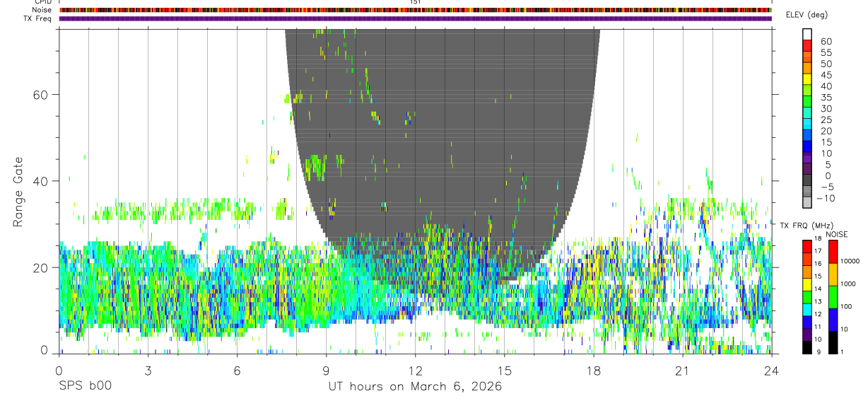The image size is (868, 401).
Task: Pick the cyan TX FRQ swatch between 13 and 12
Action: click(x=807, y=309)
